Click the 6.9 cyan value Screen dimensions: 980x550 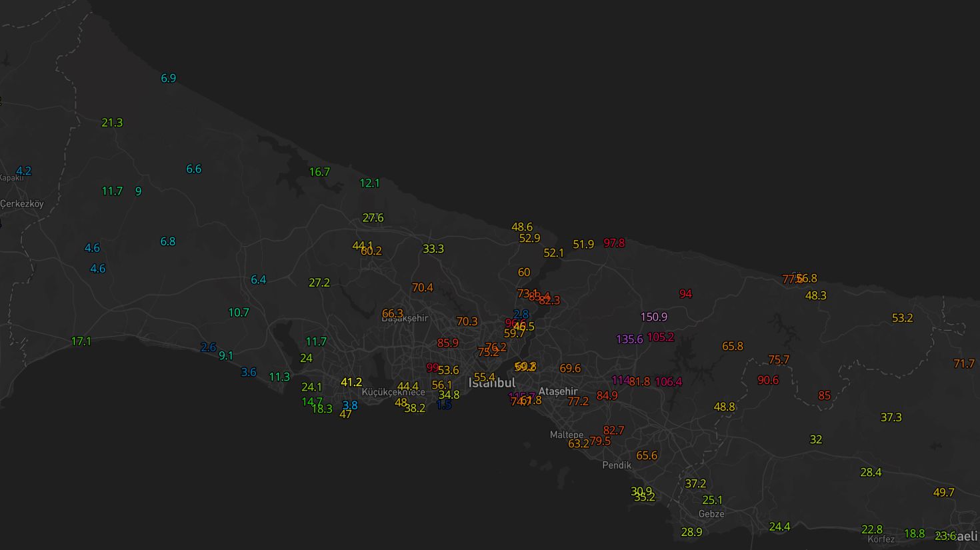point(168,79)
